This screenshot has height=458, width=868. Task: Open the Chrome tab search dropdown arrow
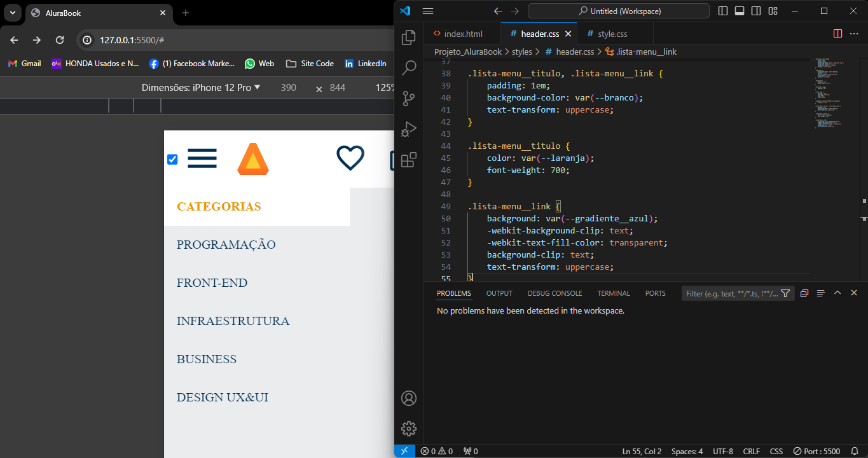[x=12, y=13]
